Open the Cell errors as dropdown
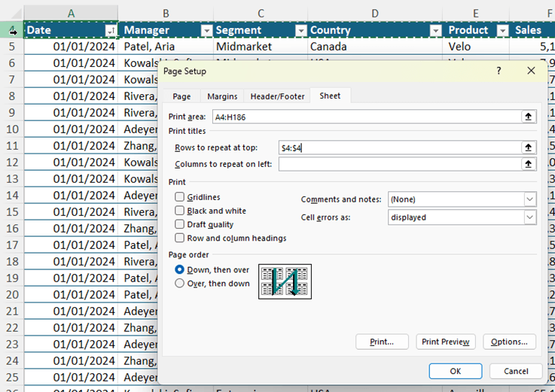 (529, 217)
